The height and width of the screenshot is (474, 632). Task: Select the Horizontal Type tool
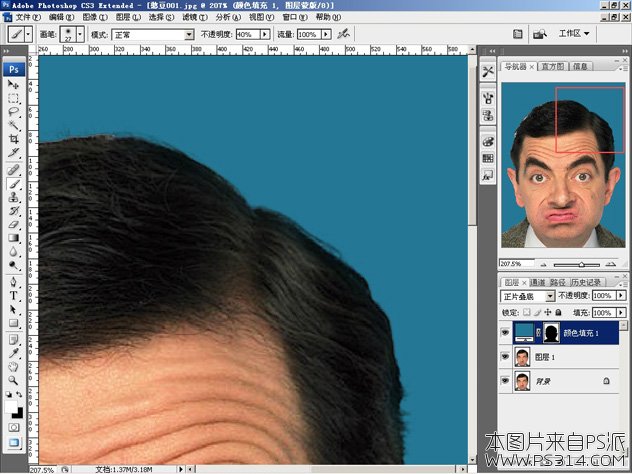click(14, 295)
